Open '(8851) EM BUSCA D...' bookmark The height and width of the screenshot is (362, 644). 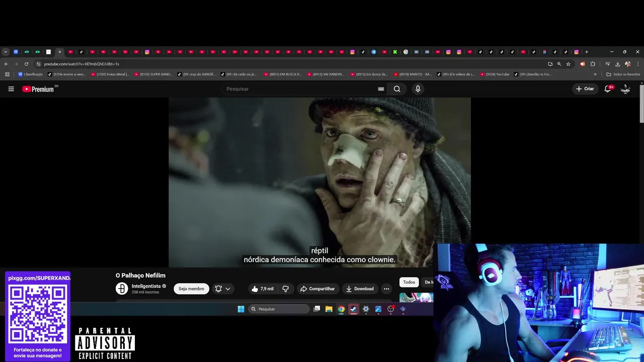click(283, 74)
